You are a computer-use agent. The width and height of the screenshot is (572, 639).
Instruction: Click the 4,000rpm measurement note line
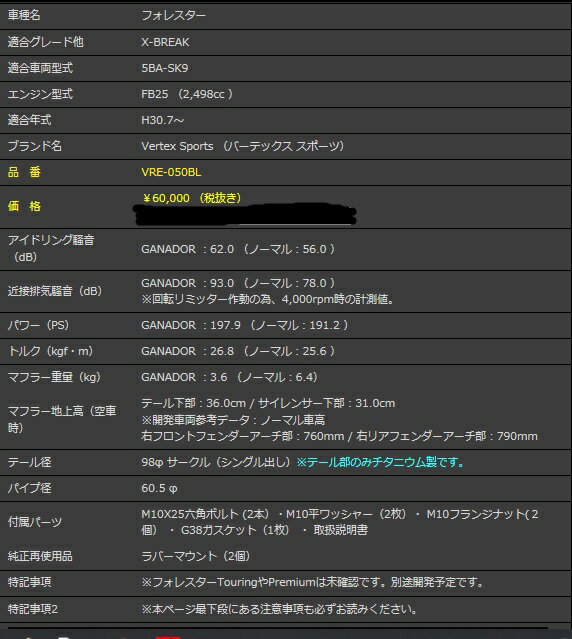(x=268, y=300)
